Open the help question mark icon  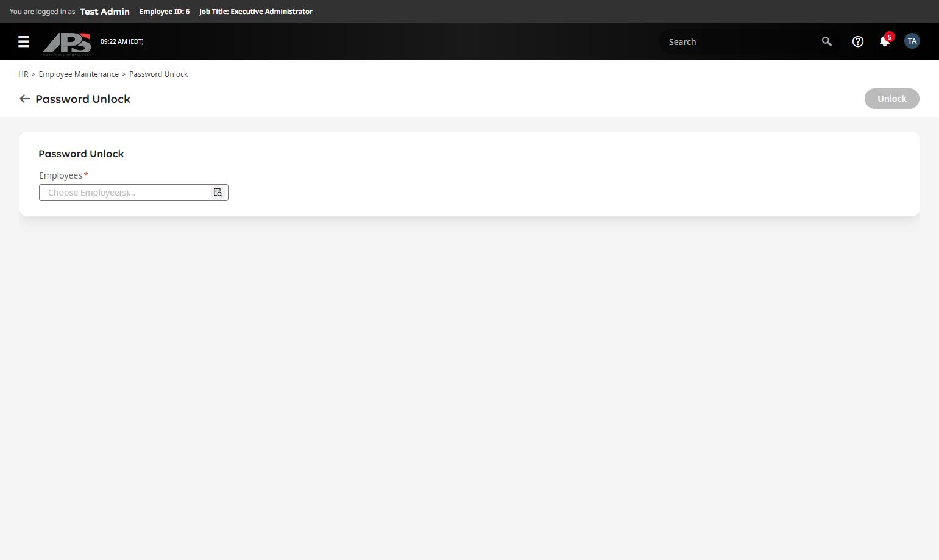(x=858, y=41)
